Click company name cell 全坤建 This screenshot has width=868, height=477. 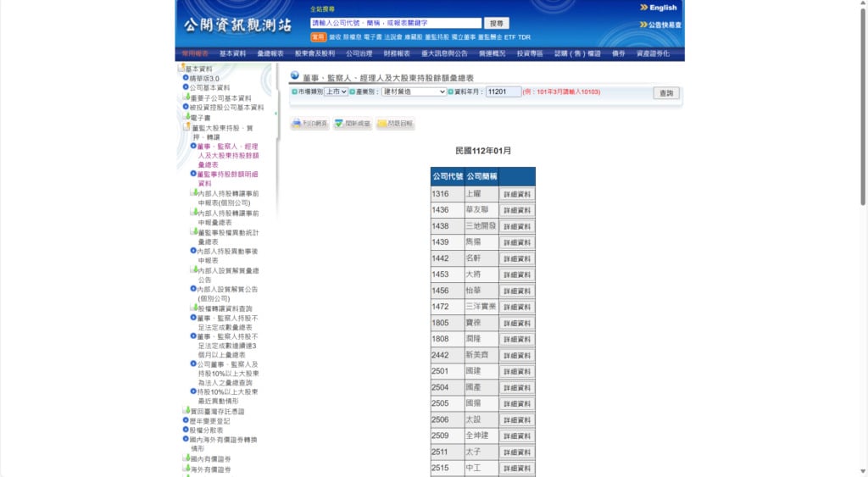(x=481, y=435)
